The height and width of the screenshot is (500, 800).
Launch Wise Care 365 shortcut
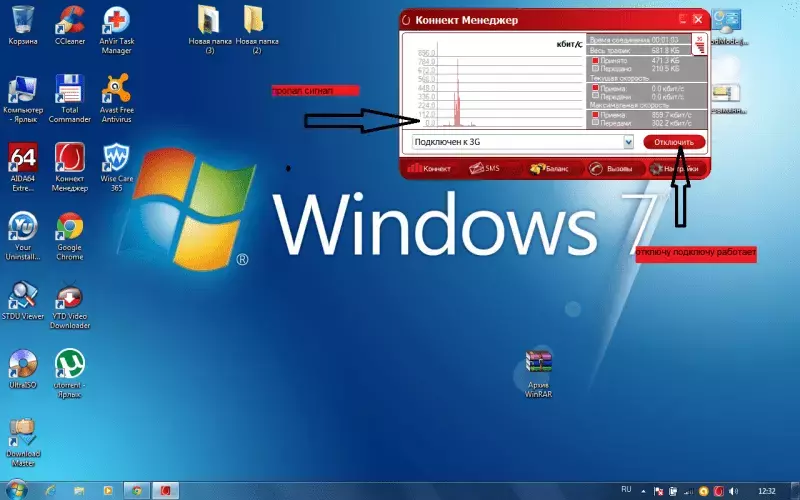click(116, 167)
